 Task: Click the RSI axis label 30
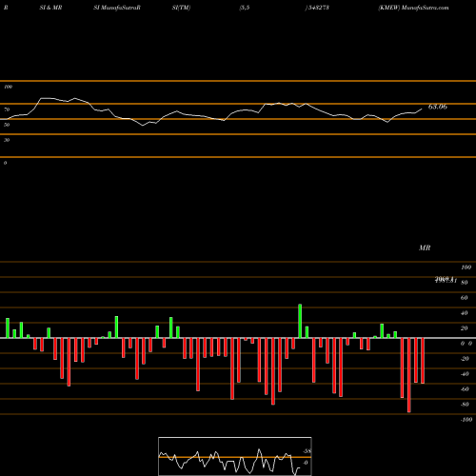(x=7, y=140)
